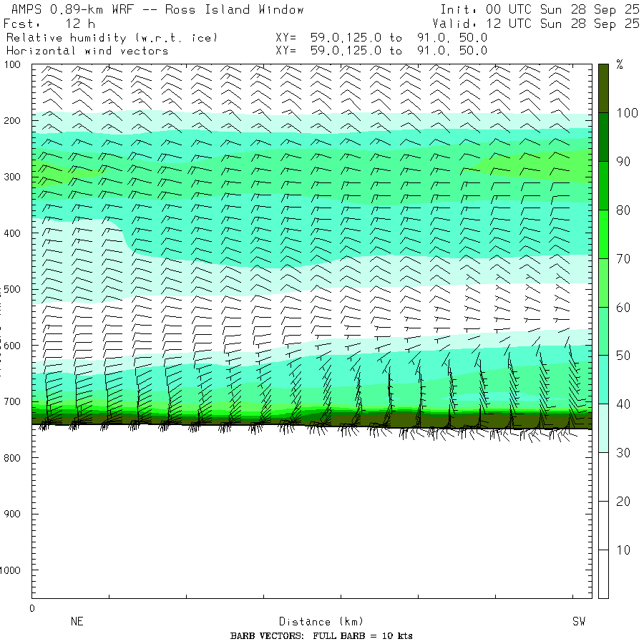Click the 50 percent legend label
This screenshot has width=644, height=644.
point(623,356)
